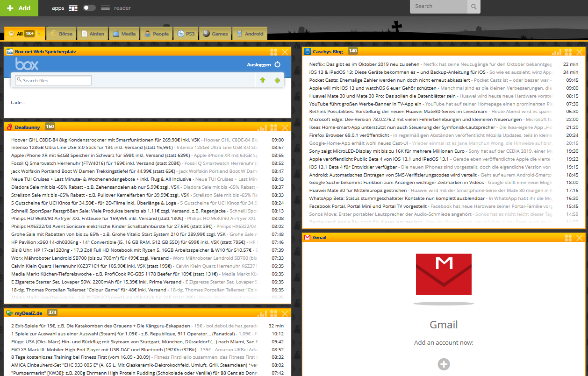
Task: Open myDealZ.de widget options grid icon
Action: pos(274,313)
